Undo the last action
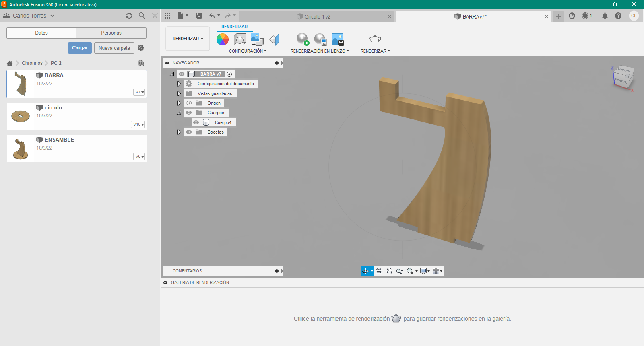The width and height of the screenshot is (644, 346). [x=212, y=16]
